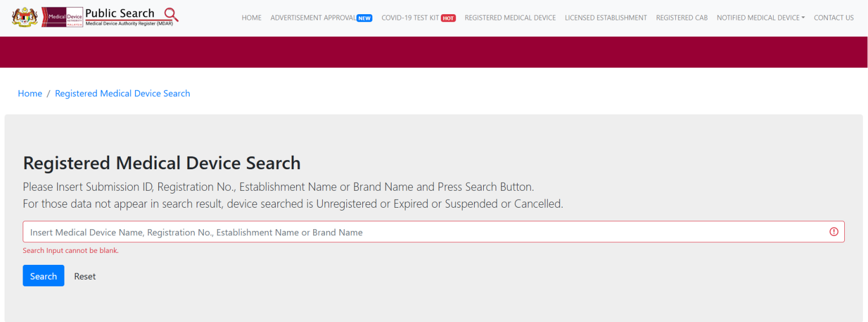868x322 pixels.
Task: Click the Reset button
Action: pyautogui.click(x=85, y=276)
